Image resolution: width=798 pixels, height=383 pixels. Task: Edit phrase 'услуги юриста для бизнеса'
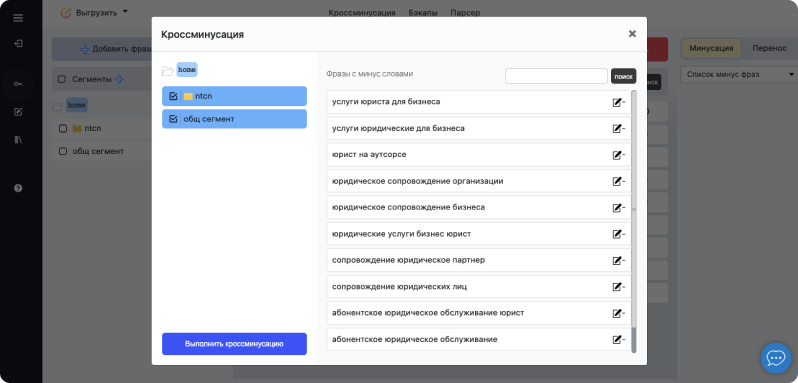click(x=617, y=102)
